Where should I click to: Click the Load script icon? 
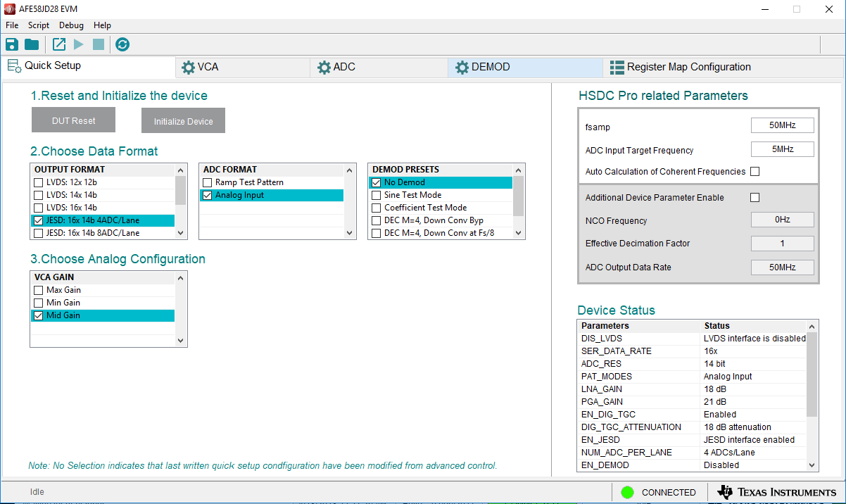59,44
